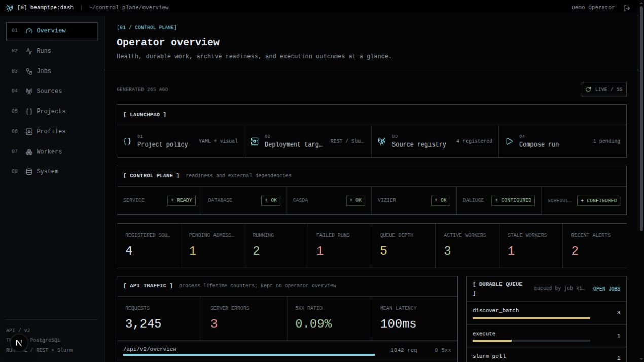Click the Demo Operator user name
This screenshot has height=362, width=644.
(593, 8)
